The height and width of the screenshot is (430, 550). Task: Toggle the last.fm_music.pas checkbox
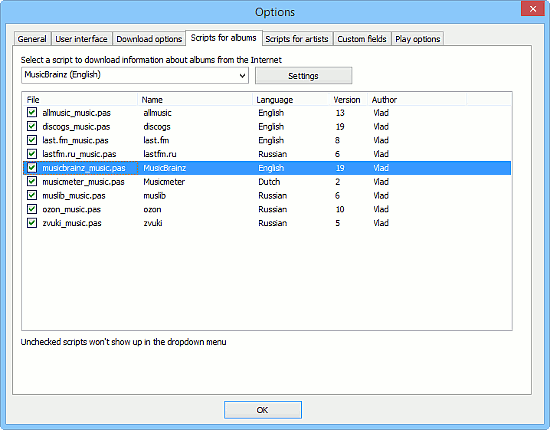pyautogui.click(x=32, y=140)
